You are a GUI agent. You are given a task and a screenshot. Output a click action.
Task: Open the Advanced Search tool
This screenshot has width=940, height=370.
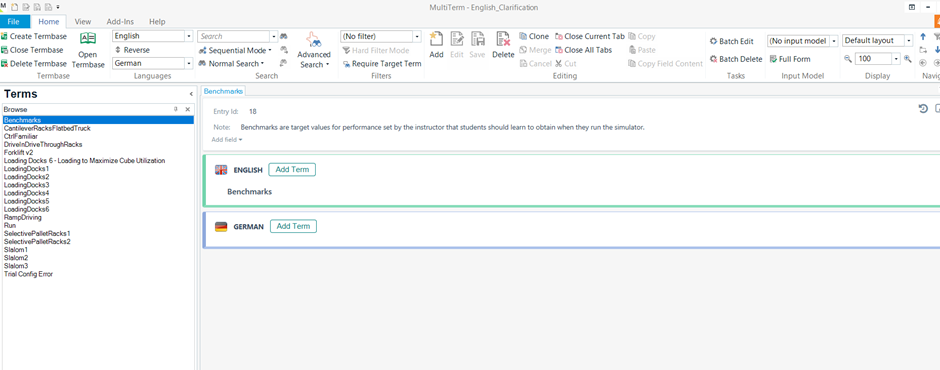click(314, 50)
